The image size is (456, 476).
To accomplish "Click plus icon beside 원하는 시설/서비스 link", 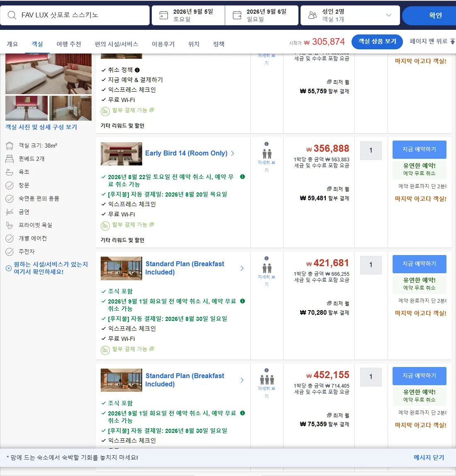I will (x=9, y=268).
